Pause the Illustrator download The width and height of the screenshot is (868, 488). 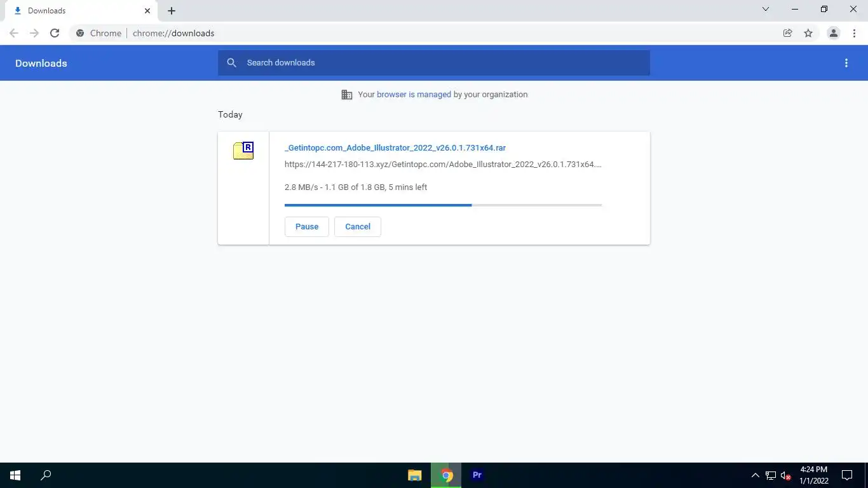[x=307, y=227]
